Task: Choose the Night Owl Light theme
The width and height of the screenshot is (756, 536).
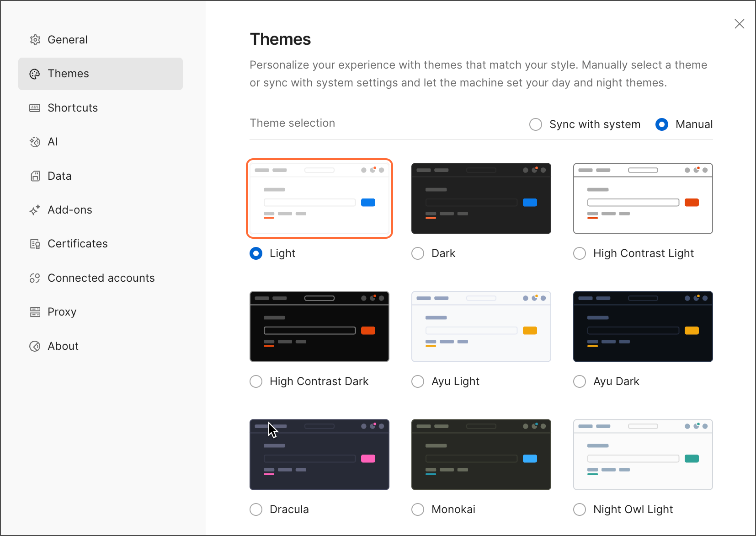Action: click(579, 509)
